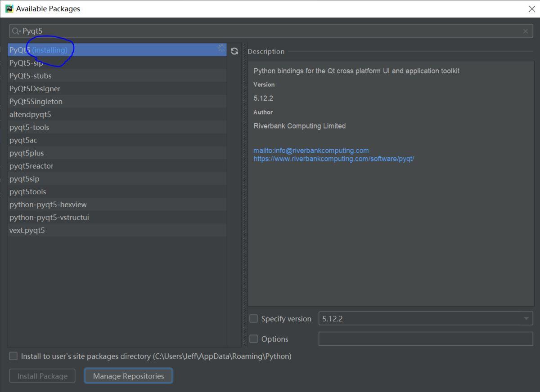Select PyQt5-stubs in package list

(31, 76)
